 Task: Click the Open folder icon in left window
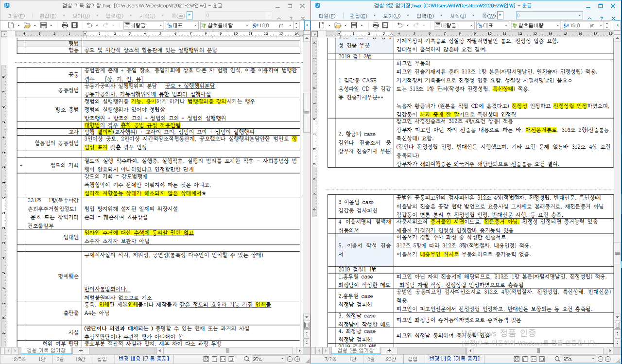(x=27, y=25)
